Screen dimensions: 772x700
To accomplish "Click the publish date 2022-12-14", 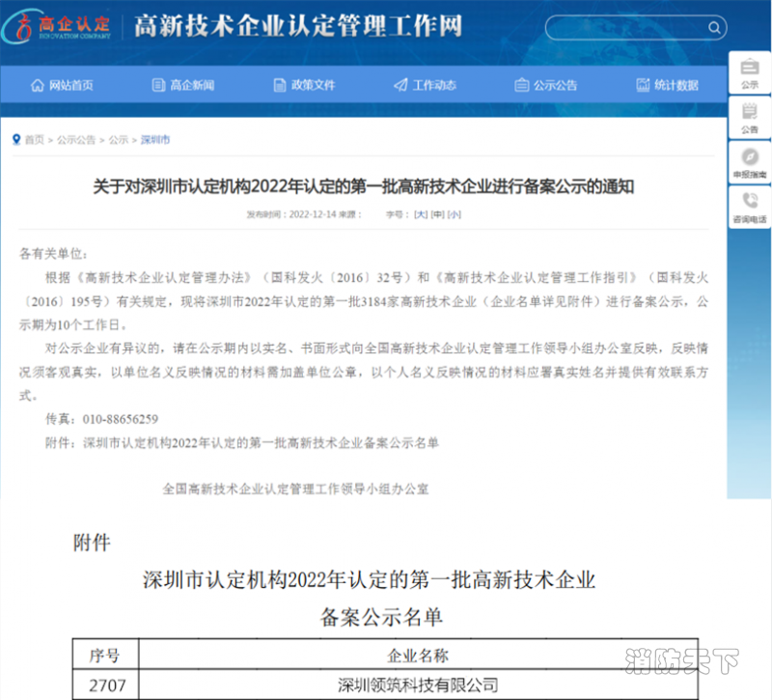I will tap(313, 214).
